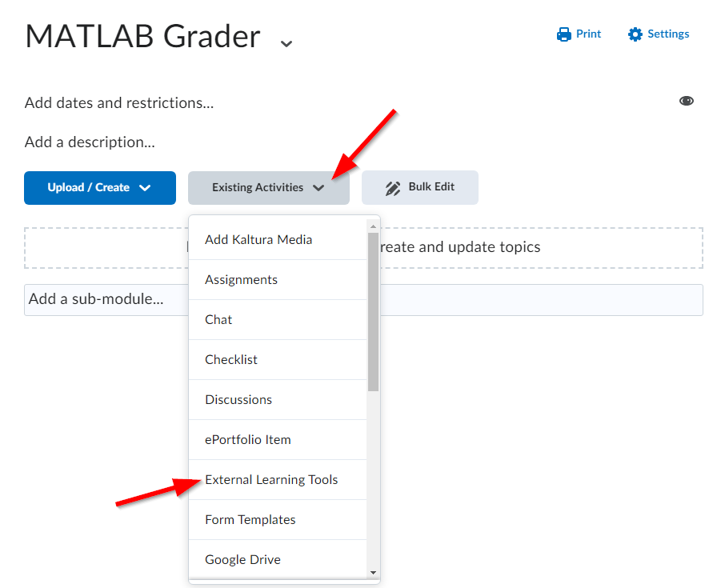The height and width of the screenshot is (588, 717).
Task: Click the dropdown scrollbar up arrow
Action: coord(373,226)
